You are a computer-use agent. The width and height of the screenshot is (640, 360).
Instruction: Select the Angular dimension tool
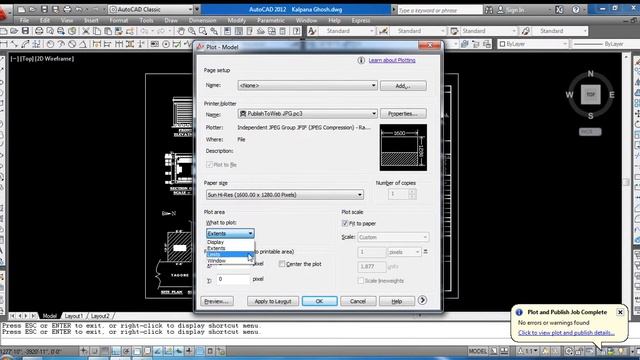[83, 44]
